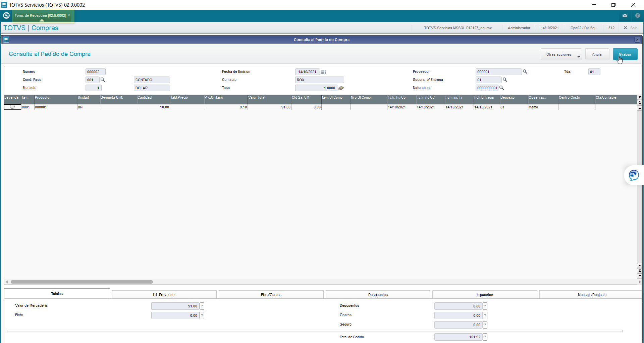
Task: Click the CONTADO description field
Action: [x=152, y=80]
